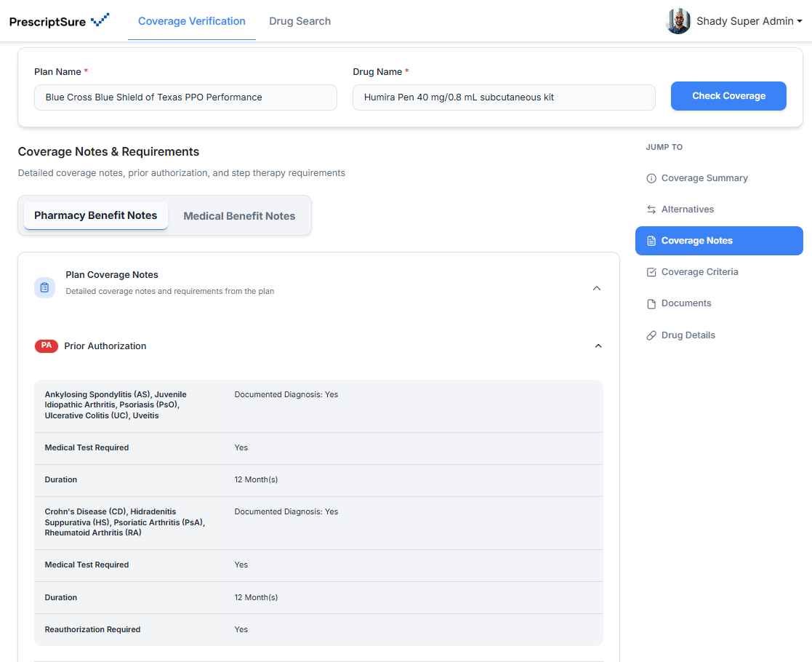This screenshot has height=662, width=812.
Task: Click the PrescriptSure logo icon
Action: tap(100, 20)
